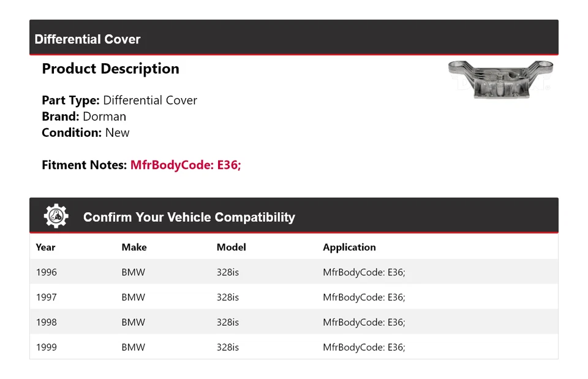This screenshot has height=379, width=588.
Task: Click BMW in the 1998 row
Action: pos(133,323)
